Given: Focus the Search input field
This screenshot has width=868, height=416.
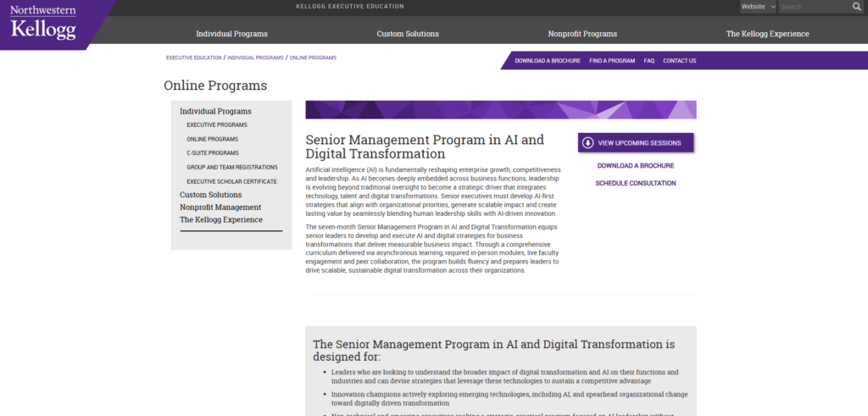Looking at the screenshot, I should (815, 7).
